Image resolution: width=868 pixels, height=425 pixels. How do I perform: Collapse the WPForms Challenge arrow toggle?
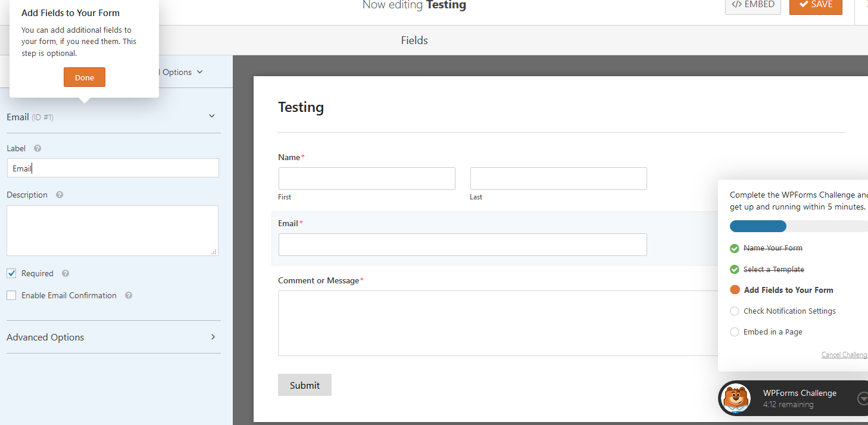[x=862, y=398]
